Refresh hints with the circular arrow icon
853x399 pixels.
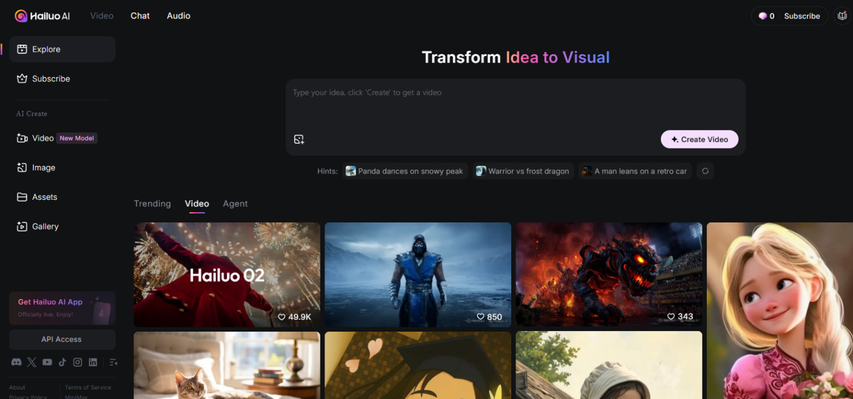[x=705, y=171]
